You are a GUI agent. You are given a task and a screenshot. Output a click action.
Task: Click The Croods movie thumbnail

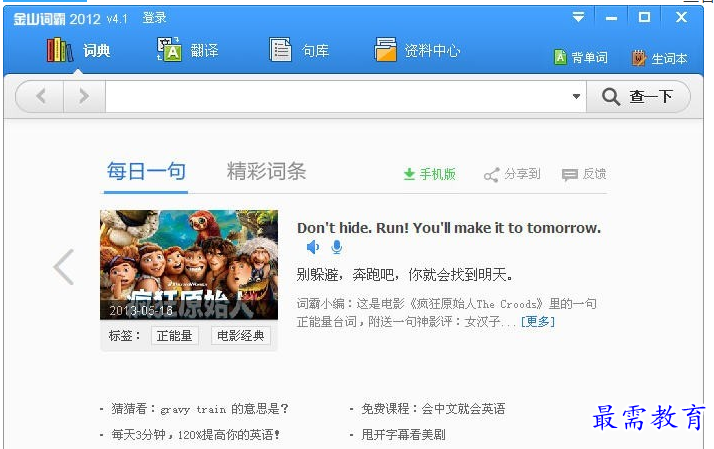189,265
